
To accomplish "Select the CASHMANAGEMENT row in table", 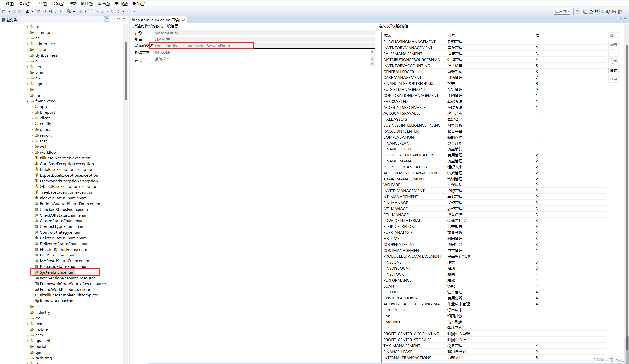I will pos(493,78).
